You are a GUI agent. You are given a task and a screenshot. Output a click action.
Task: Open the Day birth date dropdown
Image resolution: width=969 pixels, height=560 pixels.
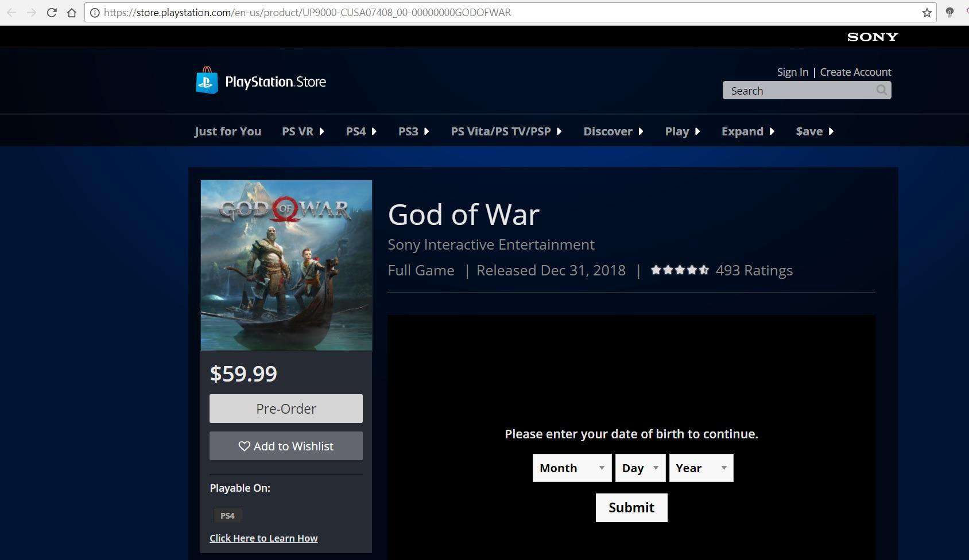pos(640,468)
